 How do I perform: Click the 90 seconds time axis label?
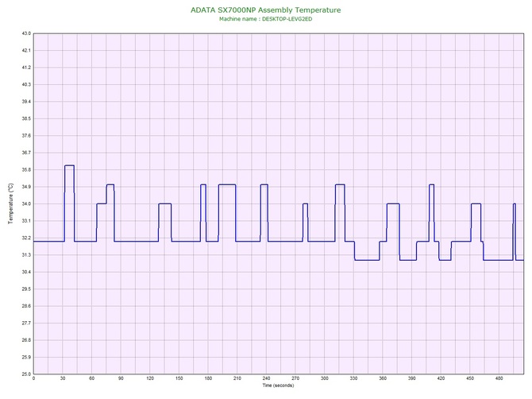click(x=121, y=378)
